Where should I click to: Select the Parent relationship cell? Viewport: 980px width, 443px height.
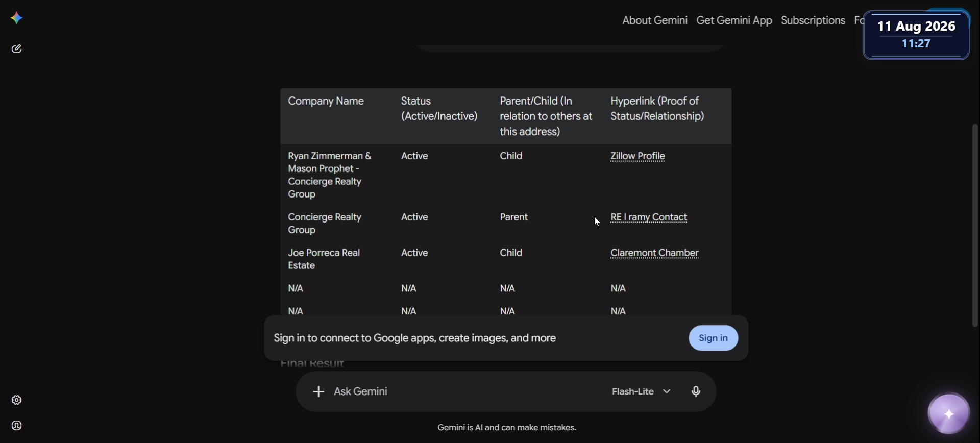click(x=513, y=217)
